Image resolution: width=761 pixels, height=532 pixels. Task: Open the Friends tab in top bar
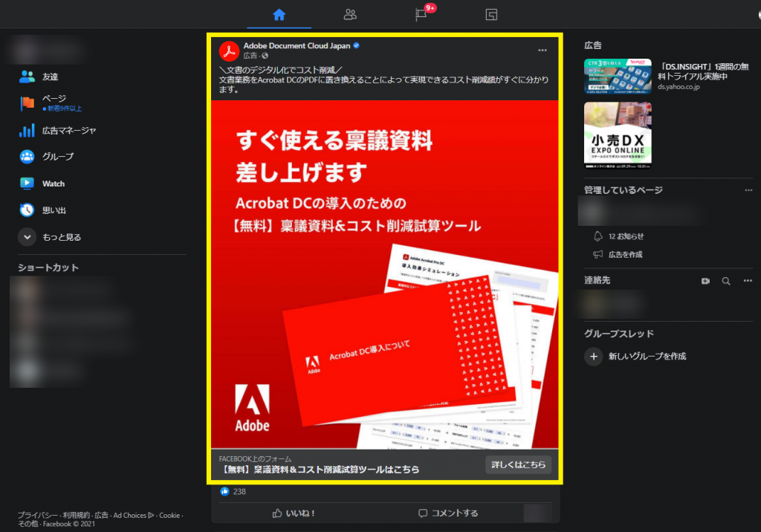pos(350,15)
